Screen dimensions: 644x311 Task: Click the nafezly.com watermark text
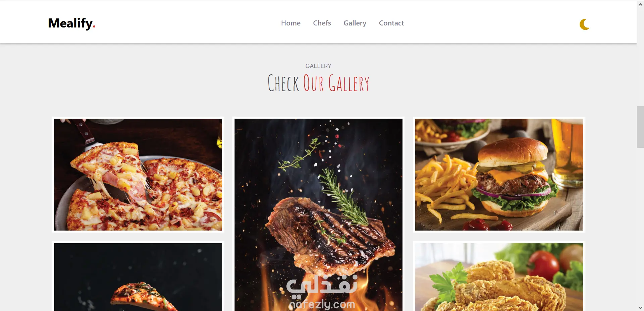click(322, 304)
